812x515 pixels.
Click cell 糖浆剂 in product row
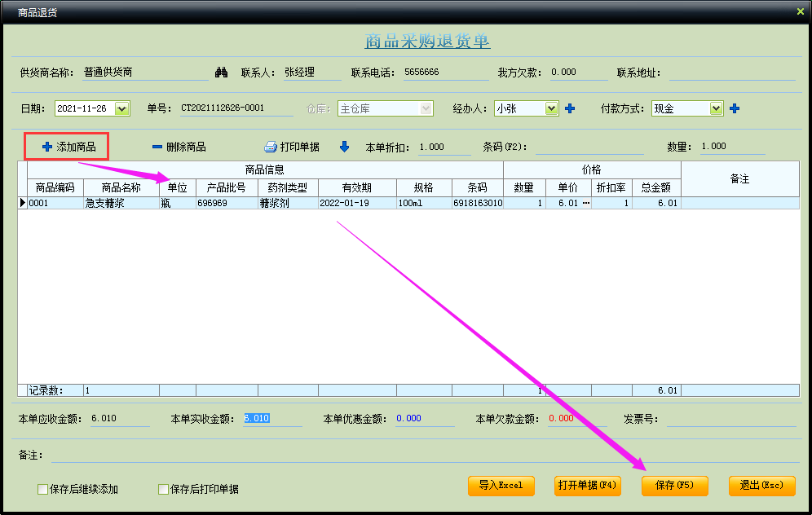288,203
